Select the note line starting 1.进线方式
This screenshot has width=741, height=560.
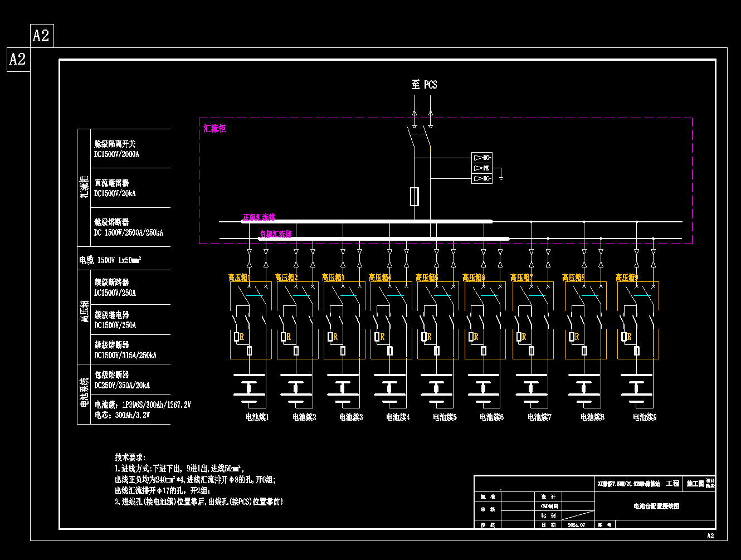click(180, 468)
